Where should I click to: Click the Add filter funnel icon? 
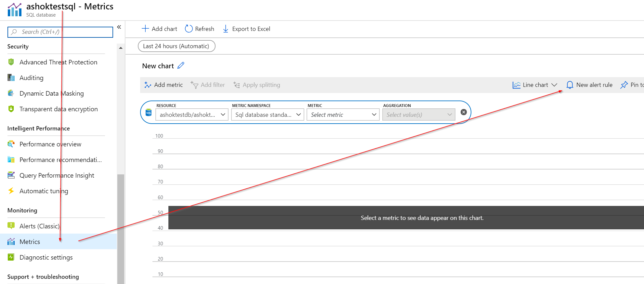(x=194, y=85)
